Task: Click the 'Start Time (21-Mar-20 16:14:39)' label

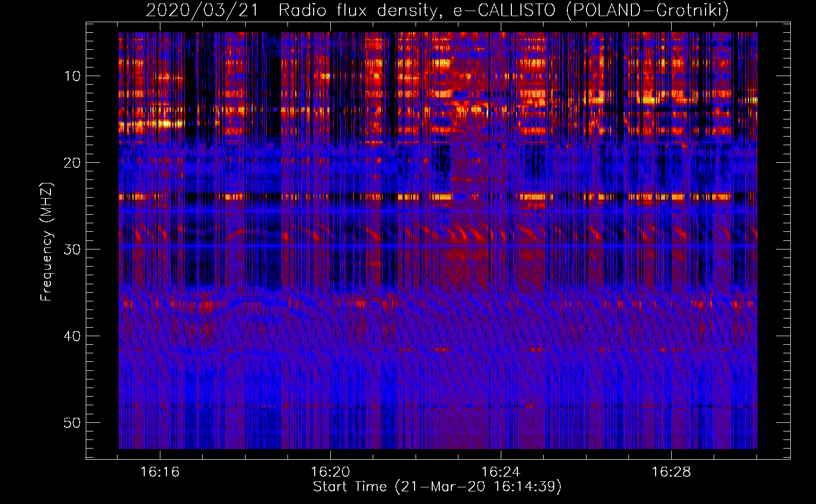Action: tap(437, 487)
